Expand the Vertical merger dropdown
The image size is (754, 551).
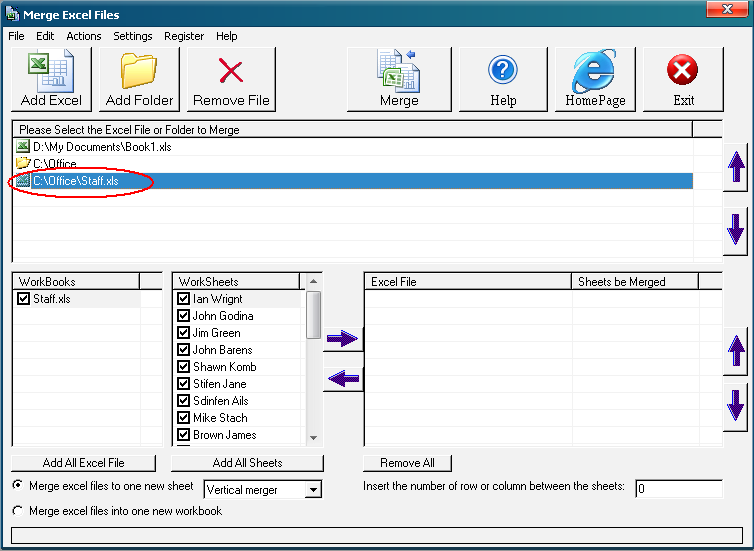[x=313, y=490]
